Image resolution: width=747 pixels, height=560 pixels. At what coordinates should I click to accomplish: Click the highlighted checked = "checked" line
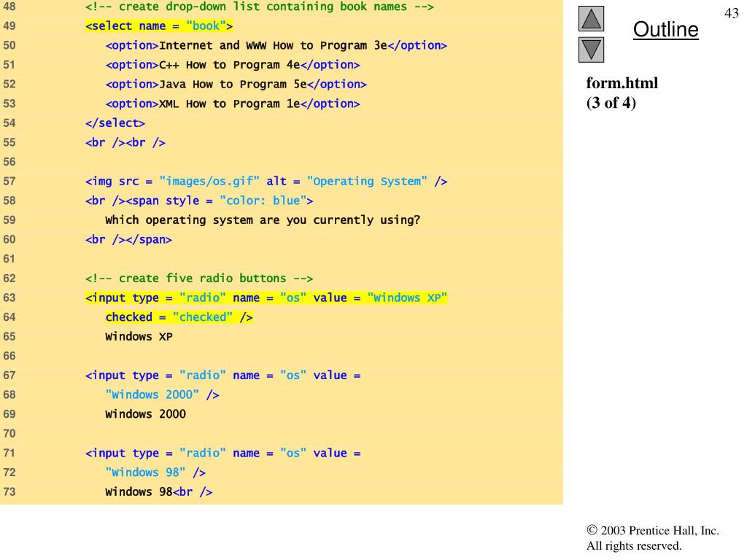click(x=179, y=317)
